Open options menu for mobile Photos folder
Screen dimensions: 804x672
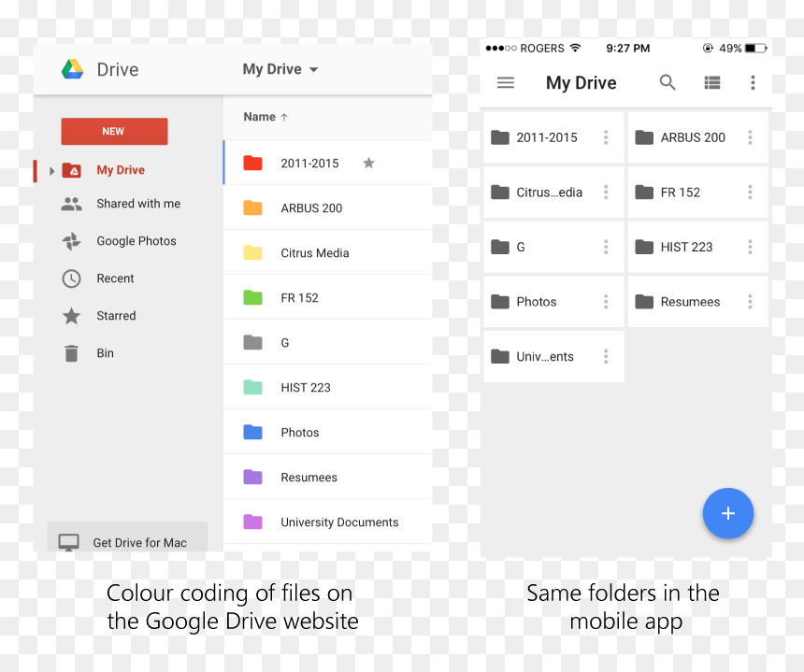pyautogui.click(x=606, y=302)
